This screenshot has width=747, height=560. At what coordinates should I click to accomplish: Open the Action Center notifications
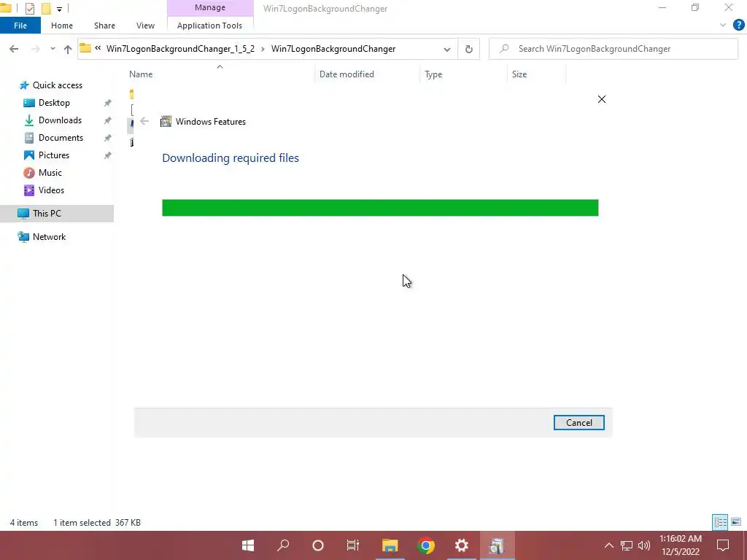click(723, 545)
